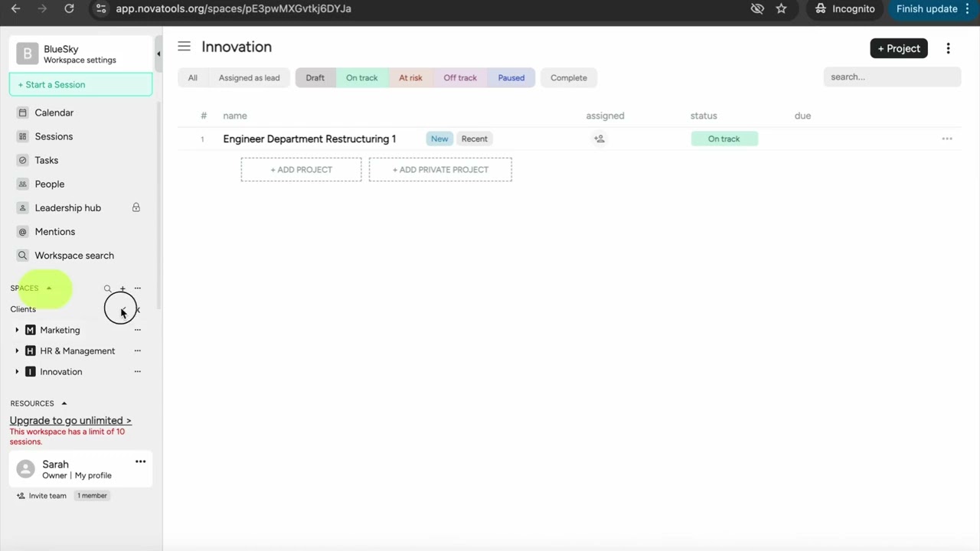Collapse the Resources section caret

(x=64, y=403)
